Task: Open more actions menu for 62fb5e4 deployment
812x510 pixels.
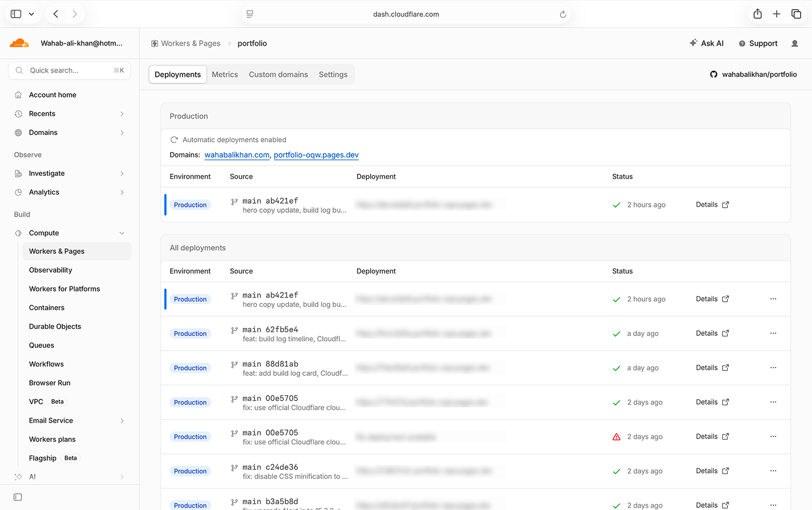Action: (x=773, y=334)
